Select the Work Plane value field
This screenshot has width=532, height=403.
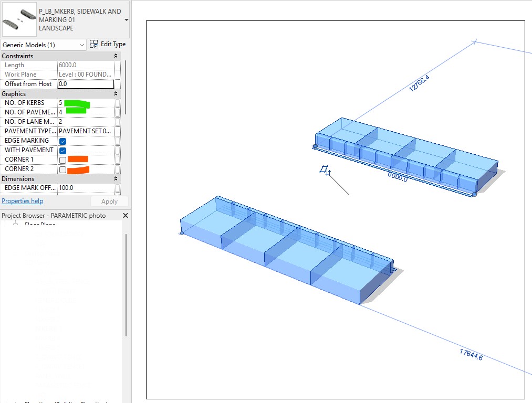pos(86,75)
